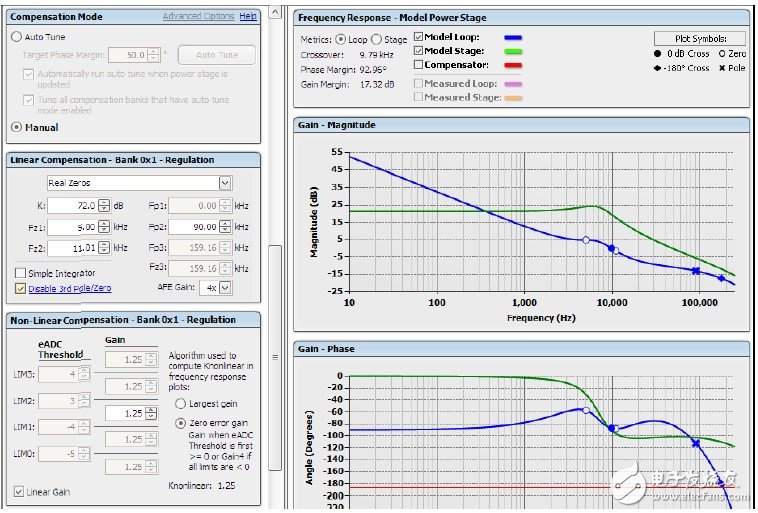The width and height of the screenshot is (758, 513).
Task: Increase the K gain spinner value
Action: point(102,202)
